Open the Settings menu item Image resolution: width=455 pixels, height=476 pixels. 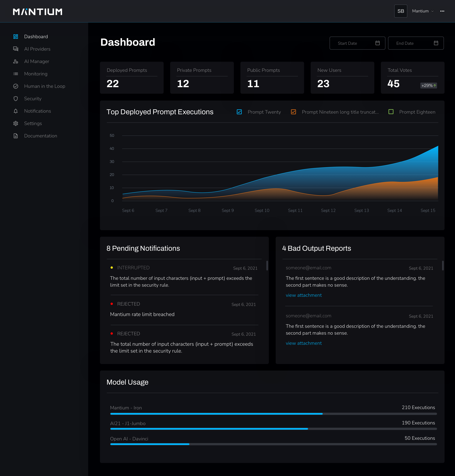(33, 123)
